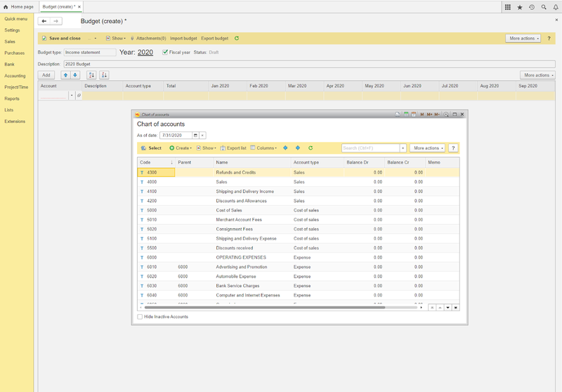Click the move row up arrow
562x392 pixels.
[x=65, y=75]
